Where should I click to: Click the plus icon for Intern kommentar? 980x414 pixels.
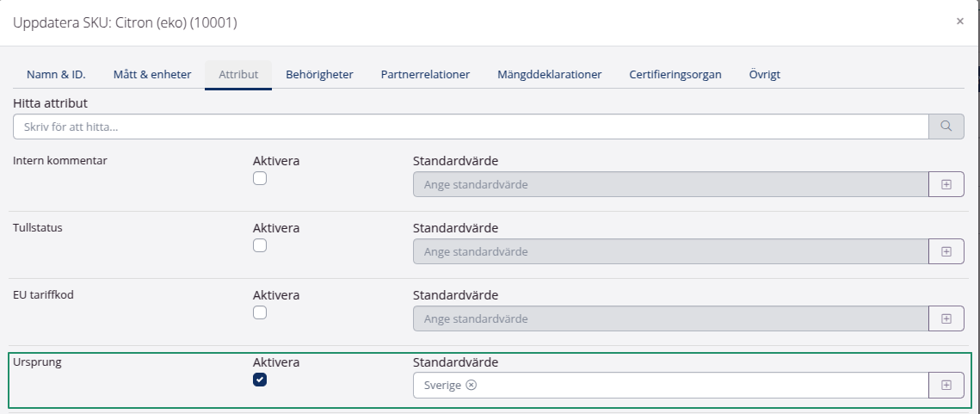click(x=946, y=184)
